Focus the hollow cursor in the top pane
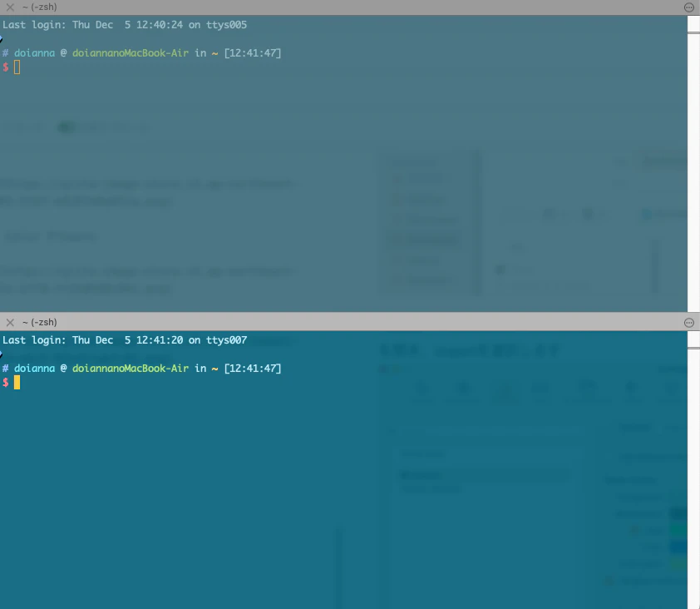Viewport: 700px width, 609px height. tap(17, 67)
